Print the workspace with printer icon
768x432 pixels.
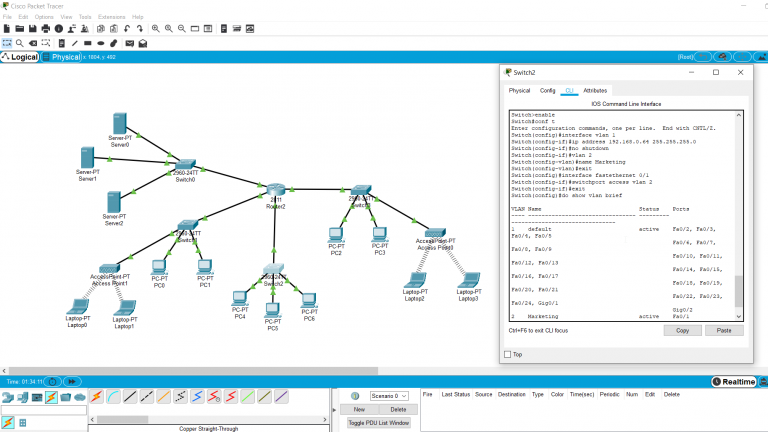[46, 29]
